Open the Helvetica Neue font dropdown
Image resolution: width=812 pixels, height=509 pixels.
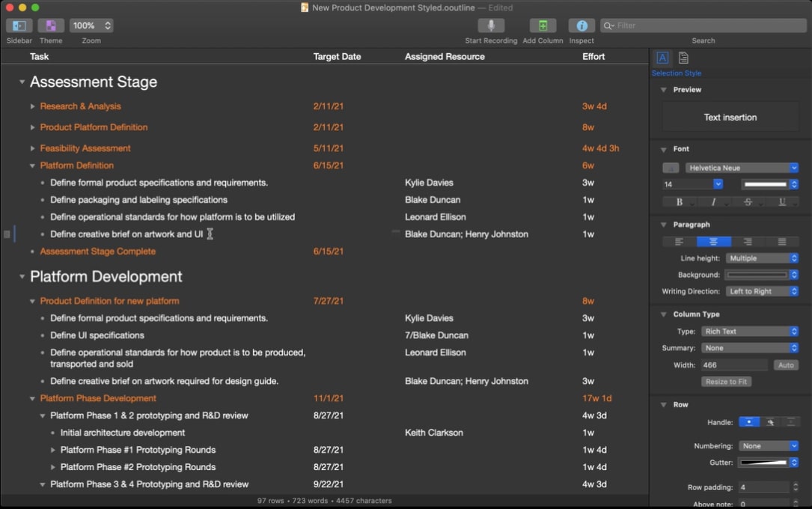pyautogui.click(x=742, y=168)
